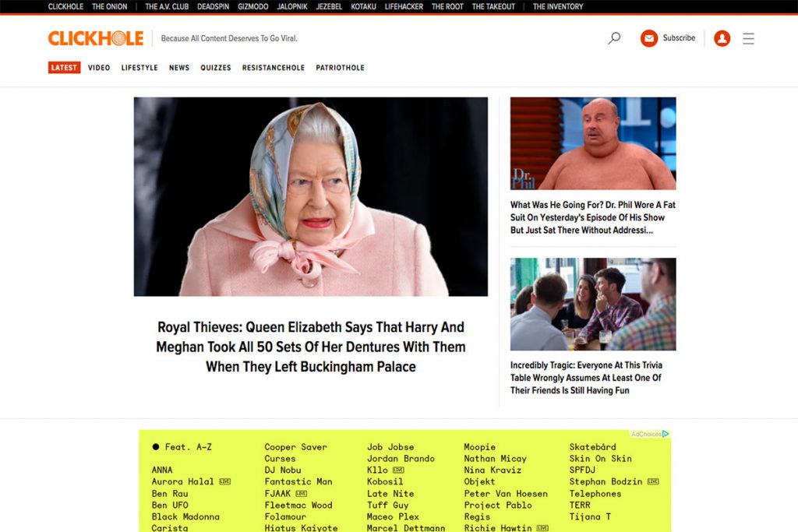Open the Incredibly Tragic trivia headline
This screenshot has height=532, width=798.
(586, 377)
